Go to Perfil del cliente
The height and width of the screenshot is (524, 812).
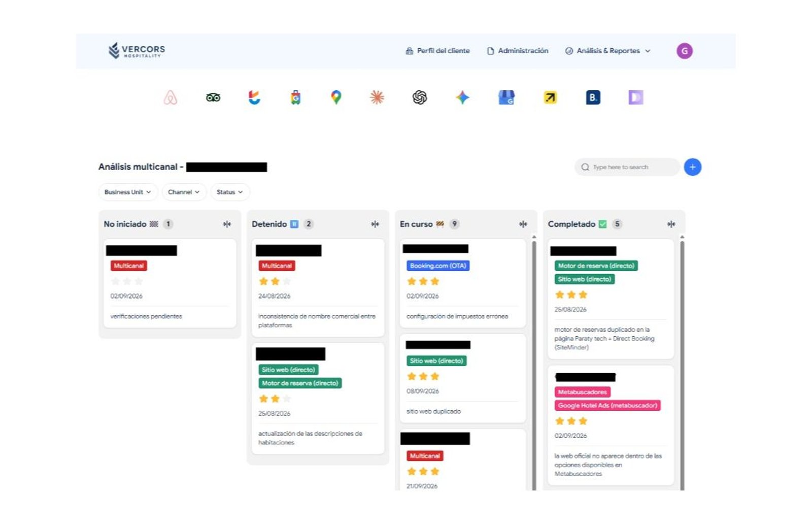[437, 51]
